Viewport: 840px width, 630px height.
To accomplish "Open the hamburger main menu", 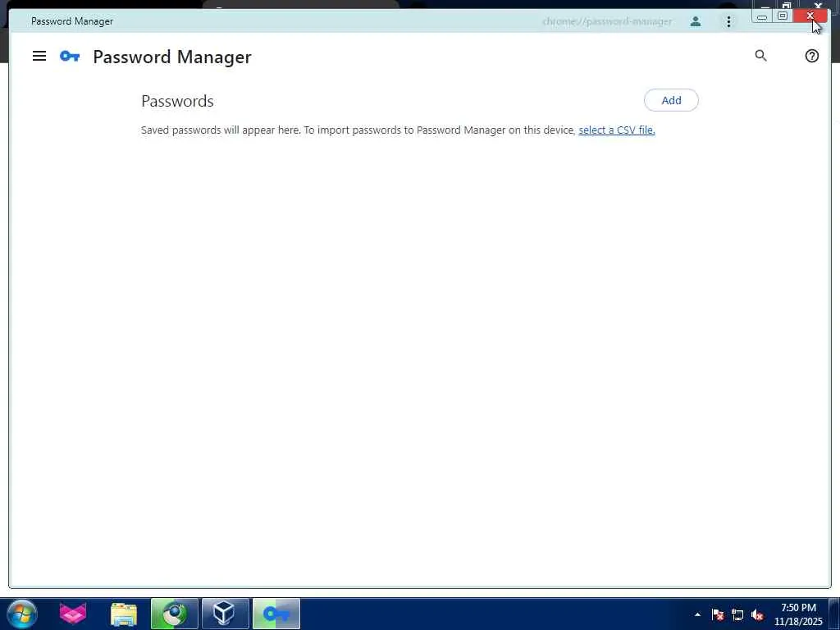I will pos(39,57).
